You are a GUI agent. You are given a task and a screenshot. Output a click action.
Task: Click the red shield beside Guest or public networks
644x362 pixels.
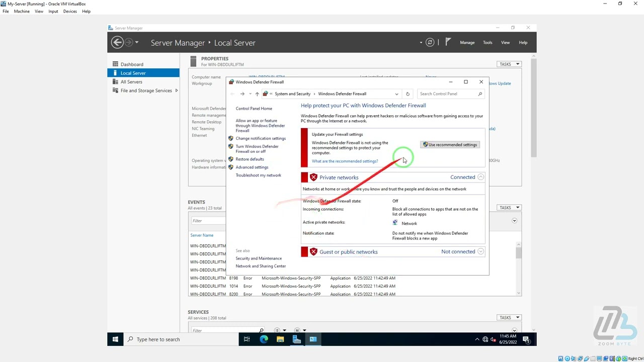tap(313, 252)
